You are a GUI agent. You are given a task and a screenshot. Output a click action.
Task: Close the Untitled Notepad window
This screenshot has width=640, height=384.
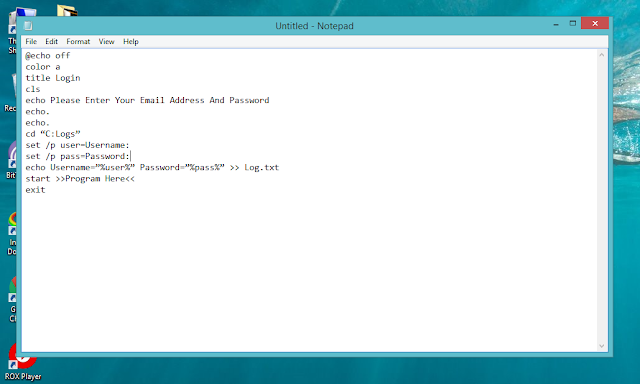[595, 24]
